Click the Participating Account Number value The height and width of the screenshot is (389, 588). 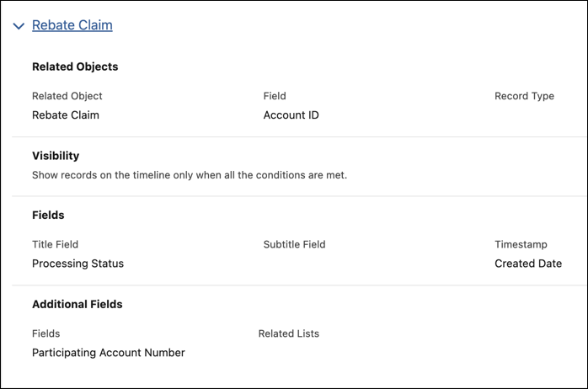(x=108, y=353)
